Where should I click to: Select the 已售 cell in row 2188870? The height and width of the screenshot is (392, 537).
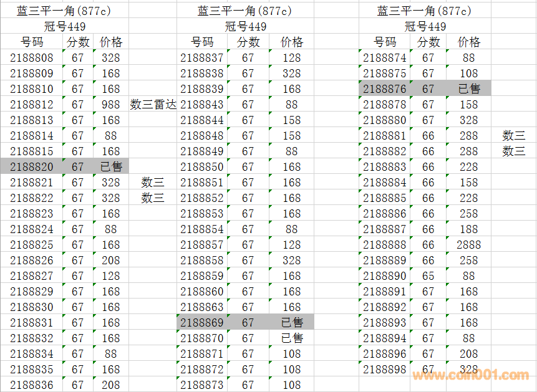(x=291, y=338)
